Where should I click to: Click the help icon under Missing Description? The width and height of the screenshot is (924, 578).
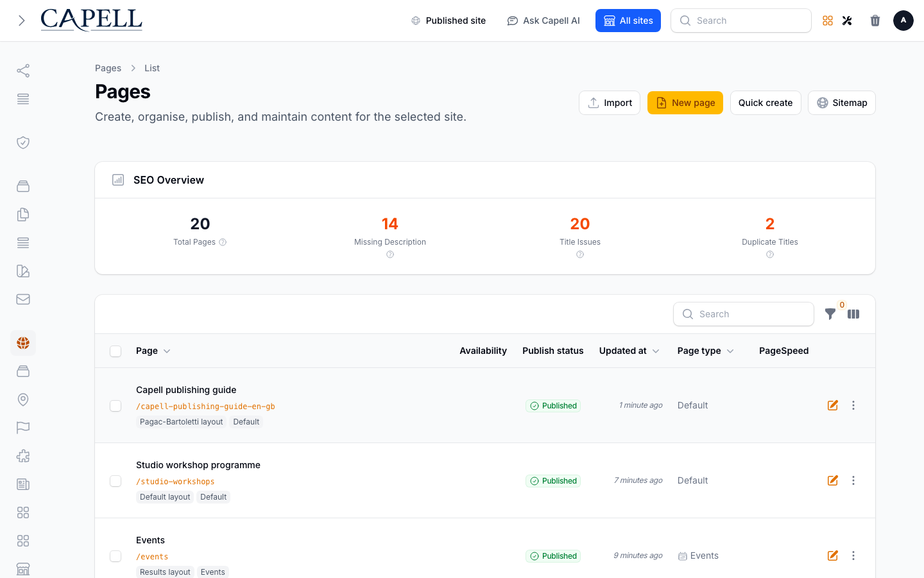390,255
